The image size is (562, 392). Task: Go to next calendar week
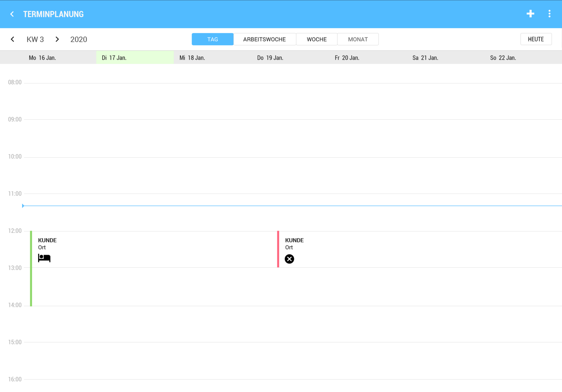[57, 39]
